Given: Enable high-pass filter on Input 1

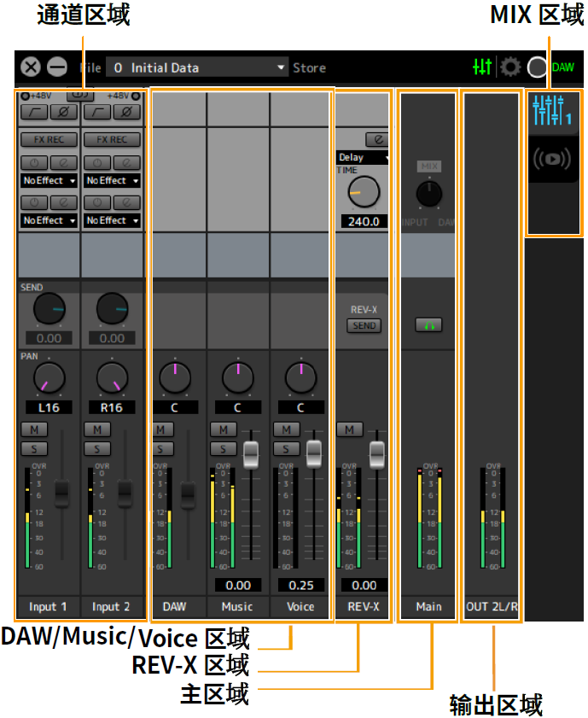Looking at the screenshot, I should (35, 113).
